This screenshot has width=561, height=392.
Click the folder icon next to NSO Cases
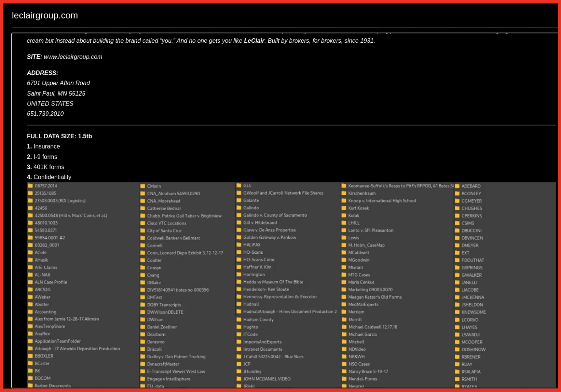point(344,364)
